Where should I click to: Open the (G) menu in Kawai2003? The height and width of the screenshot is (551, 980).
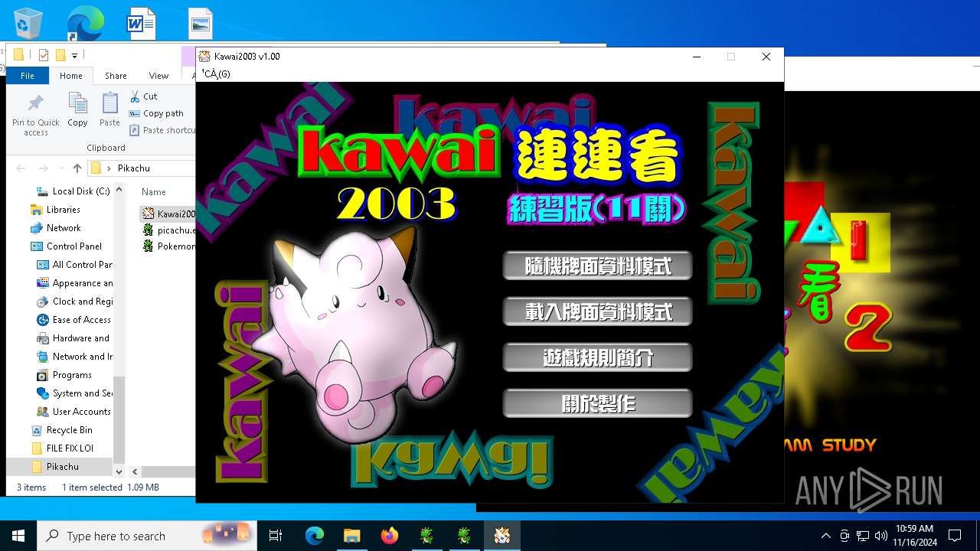[216, 73]
